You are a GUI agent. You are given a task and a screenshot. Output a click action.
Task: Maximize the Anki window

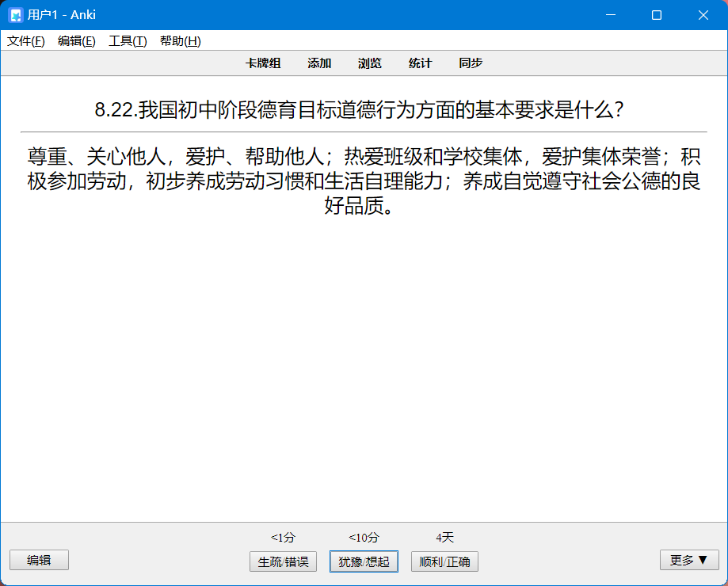click(x=657, y=15)
